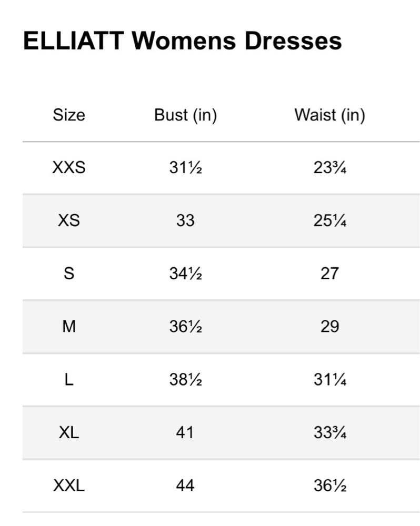Image resolution: width=420 pixels, height=526 pixels.
Task: Select the Bust (in) column header
Action: (186, 115)
